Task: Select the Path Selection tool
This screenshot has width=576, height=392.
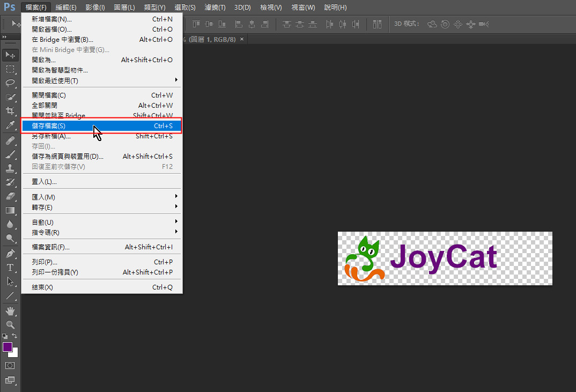Action: [10, 282]
